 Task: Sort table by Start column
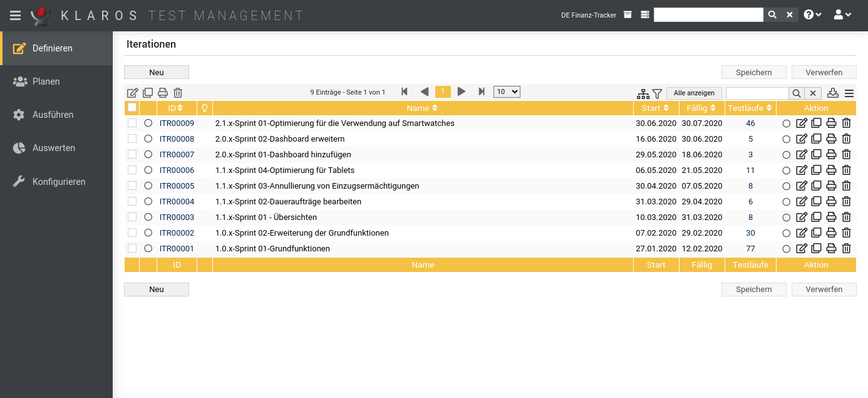tap(656, 108)
